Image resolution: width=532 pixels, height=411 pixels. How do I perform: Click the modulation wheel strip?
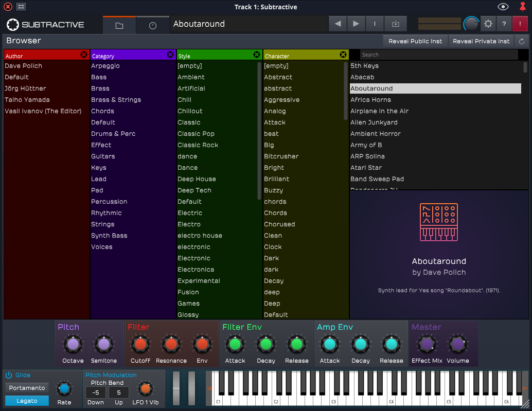click(192, 388)
